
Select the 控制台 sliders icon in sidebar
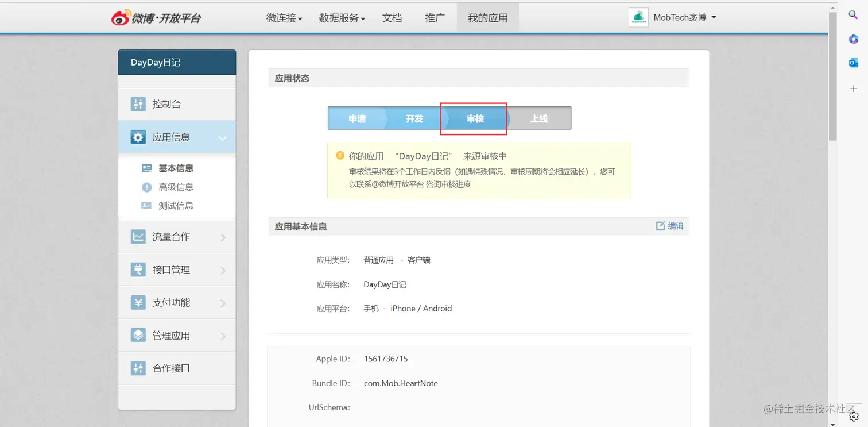pyautogui.click(x=138, y=104)
